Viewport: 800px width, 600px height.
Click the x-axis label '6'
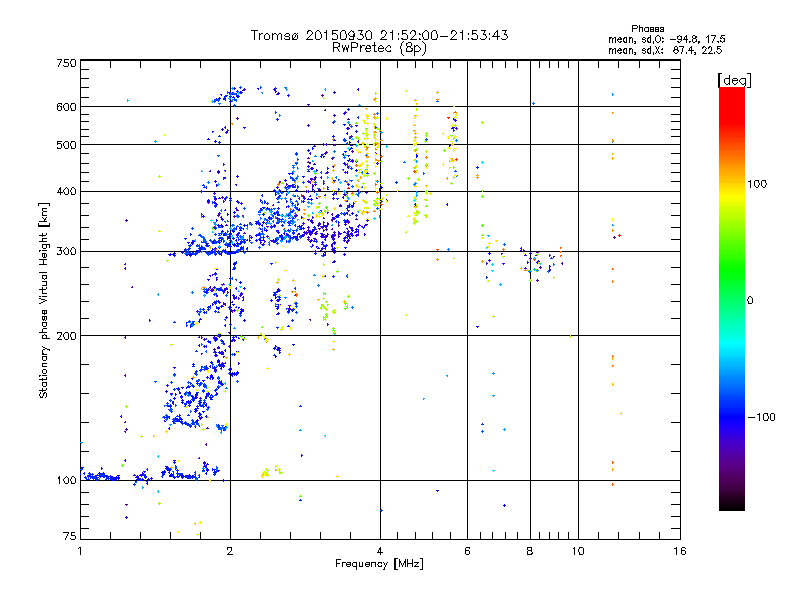[467, 551]
